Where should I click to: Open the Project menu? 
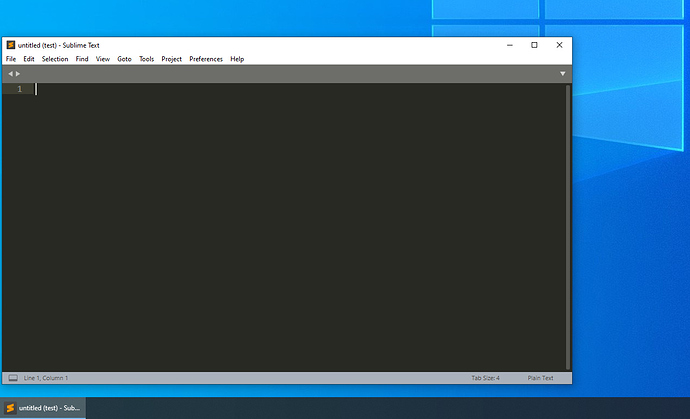click(172, 59)
